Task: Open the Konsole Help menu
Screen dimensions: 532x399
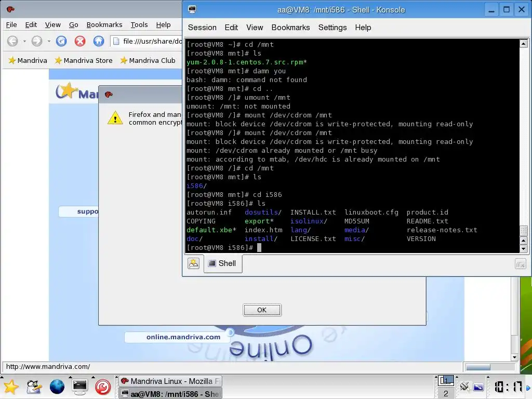Action: (x=363, y=28)
